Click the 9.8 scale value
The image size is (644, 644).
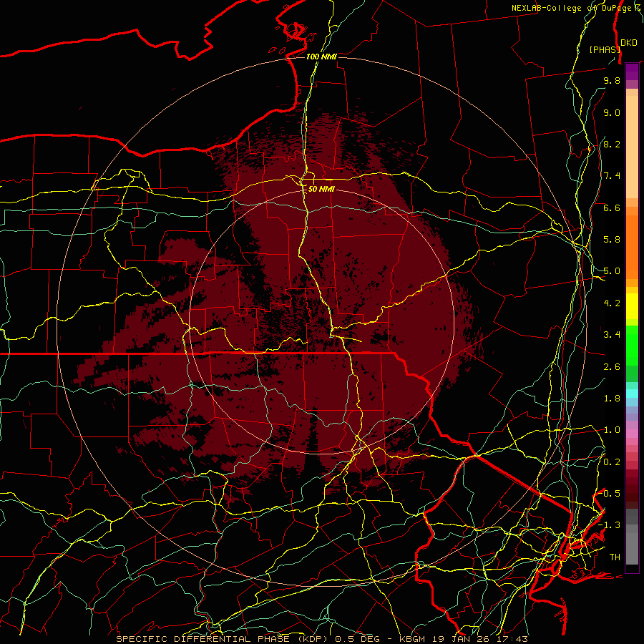[612, 80]
